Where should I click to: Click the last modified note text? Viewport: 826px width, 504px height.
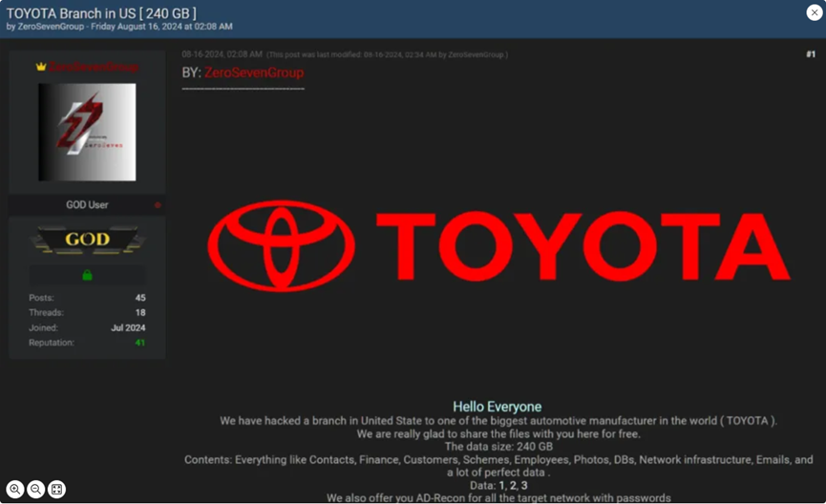click(x=387, y=54)
